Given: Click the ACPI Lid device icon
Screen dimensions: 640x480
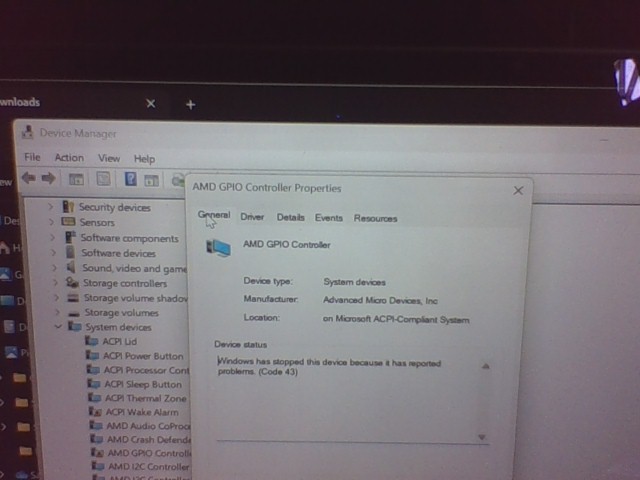Looking at the screenshot, I should tap(91, 341).
